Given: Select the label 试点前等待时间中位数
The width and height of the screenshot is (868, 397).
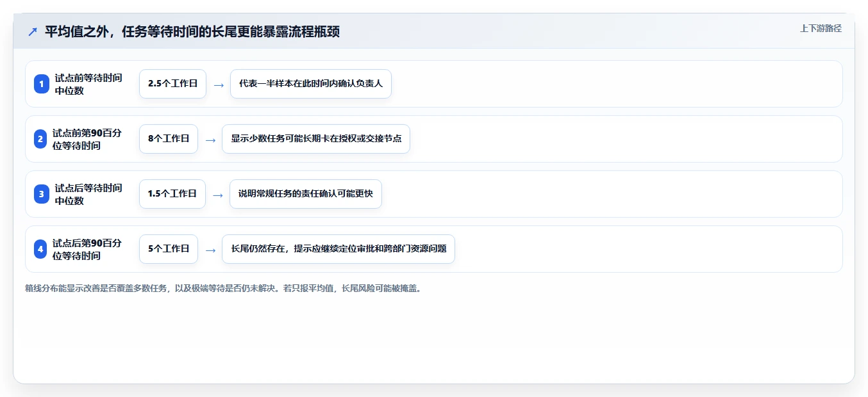Looking at the screenshot, I should coord(88,84).
